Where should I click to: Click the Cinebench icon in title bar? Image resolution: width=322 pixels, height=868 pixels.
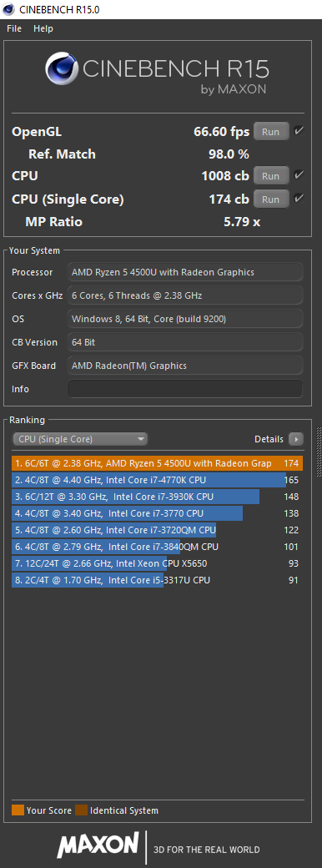tap(8, 9)
